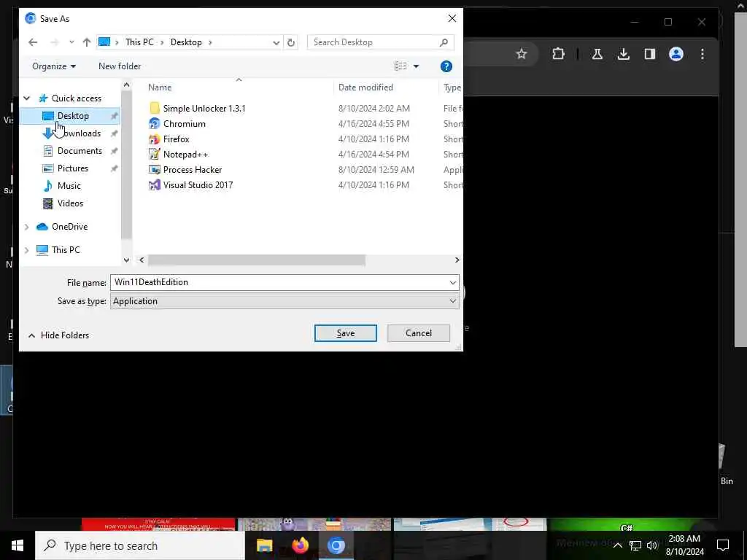Screen dimensions: 747x560
Task: Open the Save as type combo box
Action: 285,301
